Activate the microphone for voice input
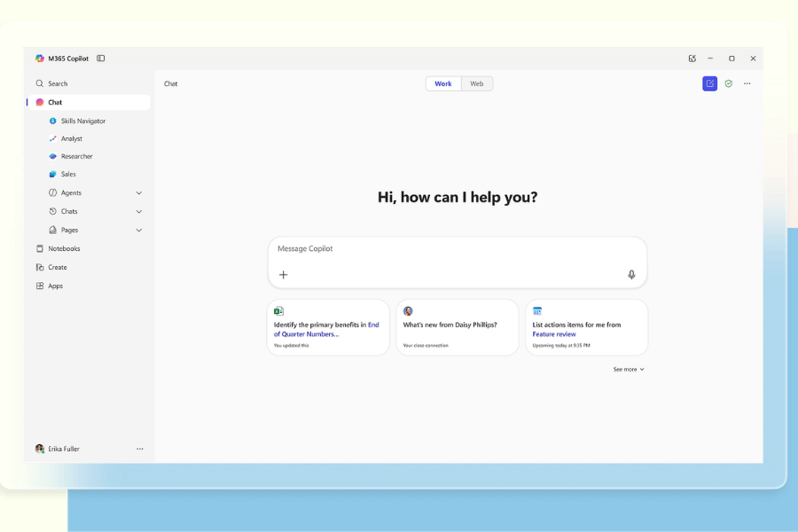This screenshot has width=798, height=532. pyautogui.click(x=631, y=274)
